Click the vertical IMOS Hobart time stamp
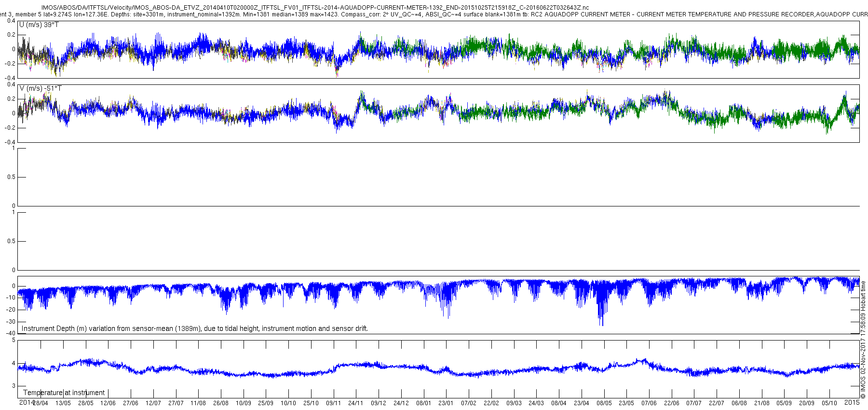The height and width of the screenshot is (410, 868). pyautogui.click(x=863, y=340)
